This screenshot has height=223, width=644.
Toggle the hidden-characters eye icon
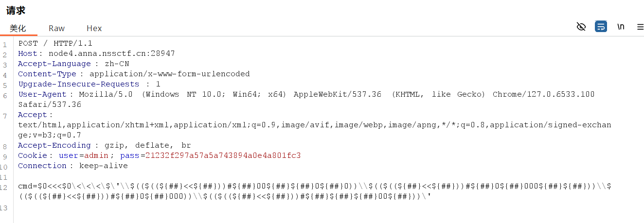[x=581, y=27]
